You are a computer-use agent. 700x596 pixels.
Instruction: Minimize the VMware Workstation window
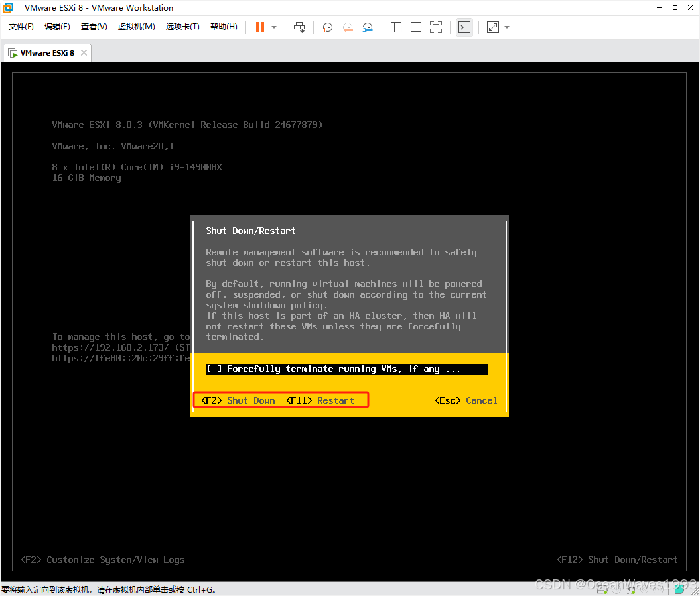coord(660,7)
